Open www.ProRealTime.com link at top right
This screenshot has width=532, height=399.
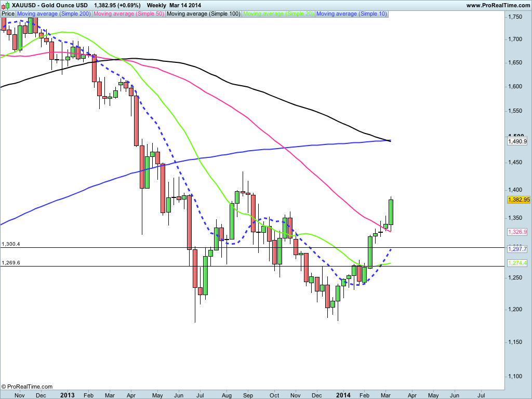(498, 5)
